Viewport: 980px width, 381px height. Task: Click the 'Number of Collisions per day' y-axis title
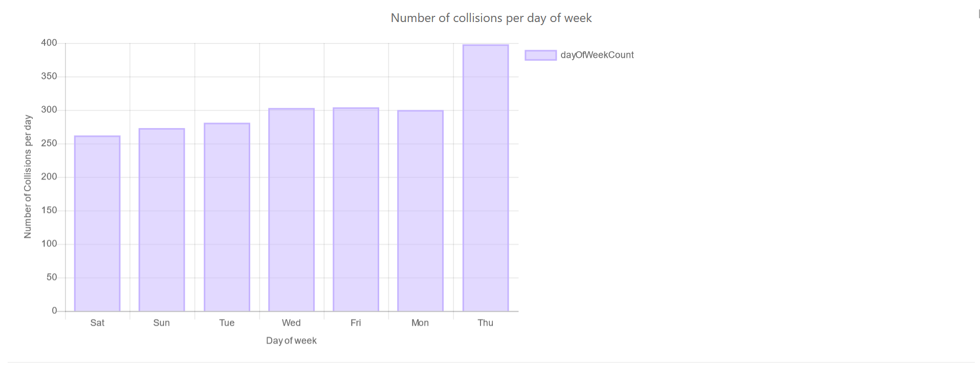(28, 176)
